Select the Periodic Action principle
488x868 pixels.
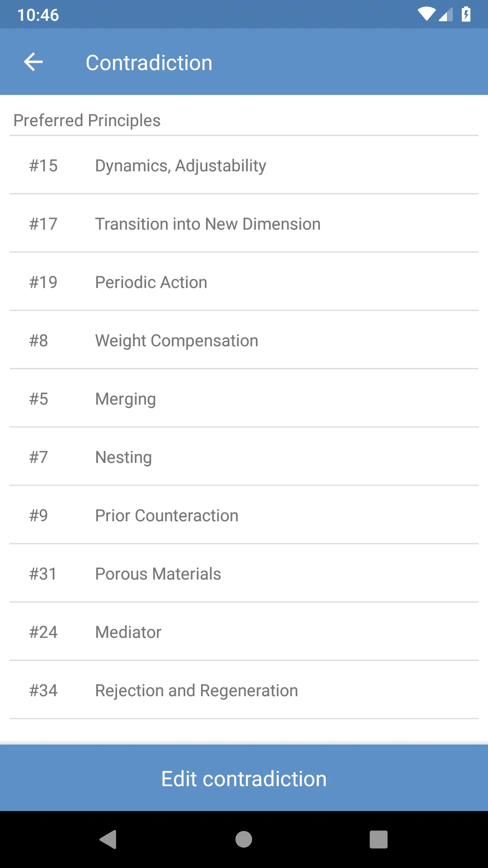click(244, 282)
